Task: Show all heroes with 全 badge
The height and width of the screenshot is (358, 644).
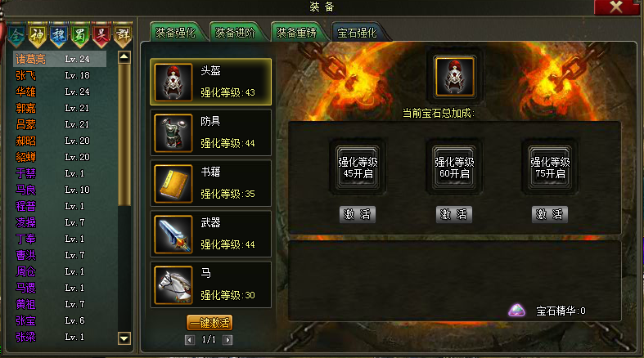Action: pos(16,36)
